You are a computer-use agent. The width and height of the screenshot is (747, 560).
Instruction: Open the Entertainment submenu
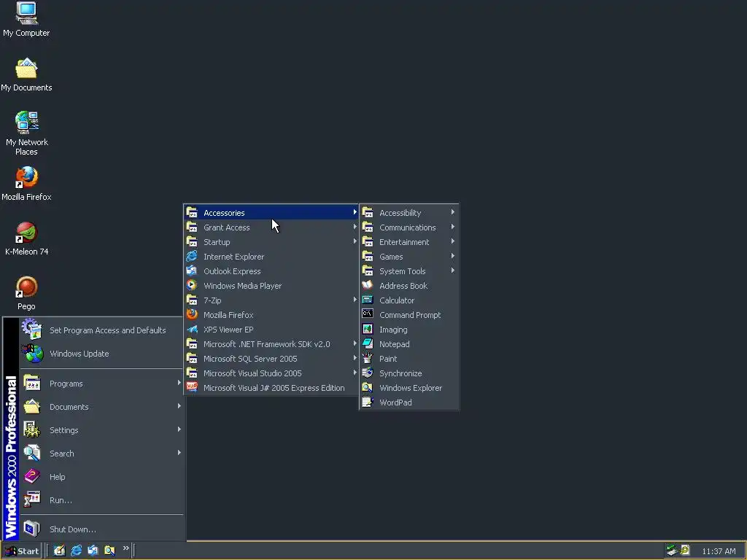click(409, 242)
